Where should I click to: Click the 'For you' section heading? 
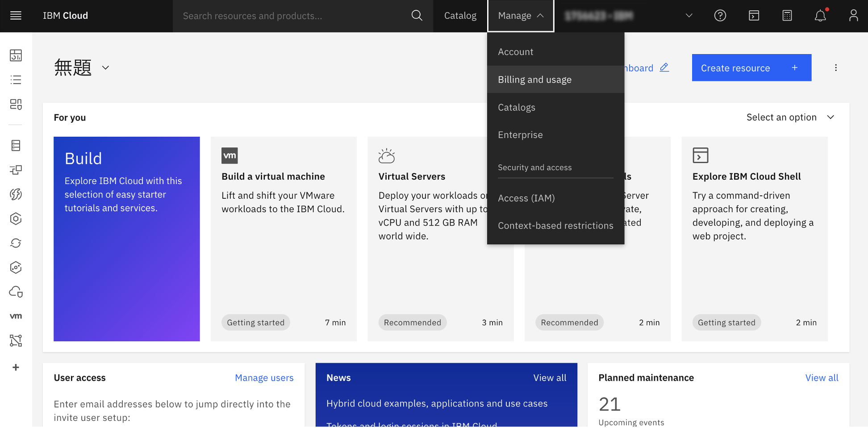click(70, 117)
